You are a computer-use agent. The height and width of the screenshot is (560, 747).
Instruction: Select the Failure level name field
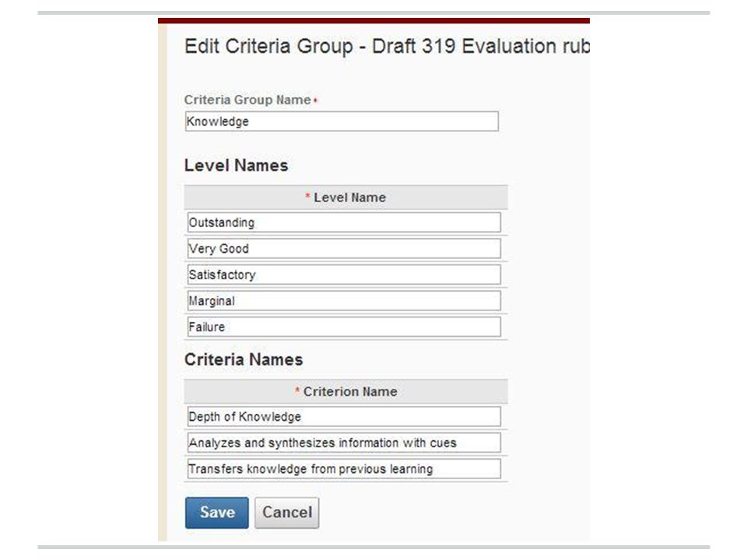pos(344,327)
